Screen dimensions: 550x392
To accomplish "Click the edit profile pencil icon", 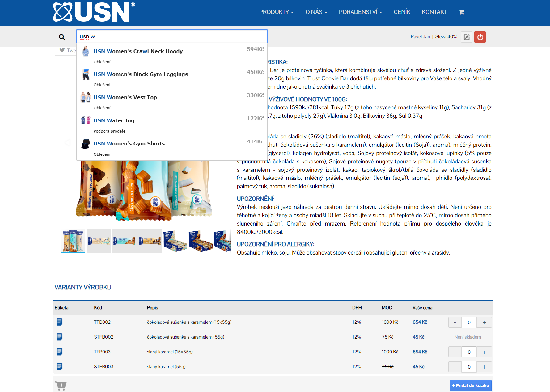I will coord(467,37).
